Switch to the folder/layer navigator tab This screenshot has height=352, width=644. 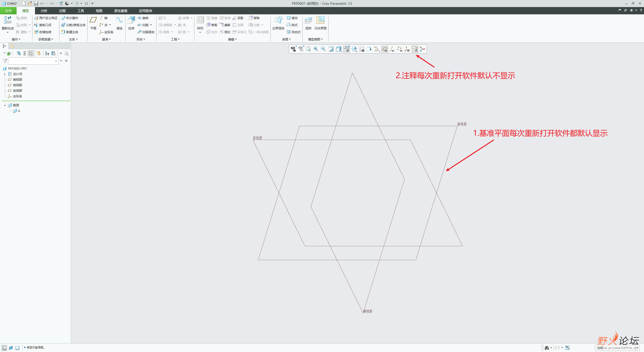12,46
